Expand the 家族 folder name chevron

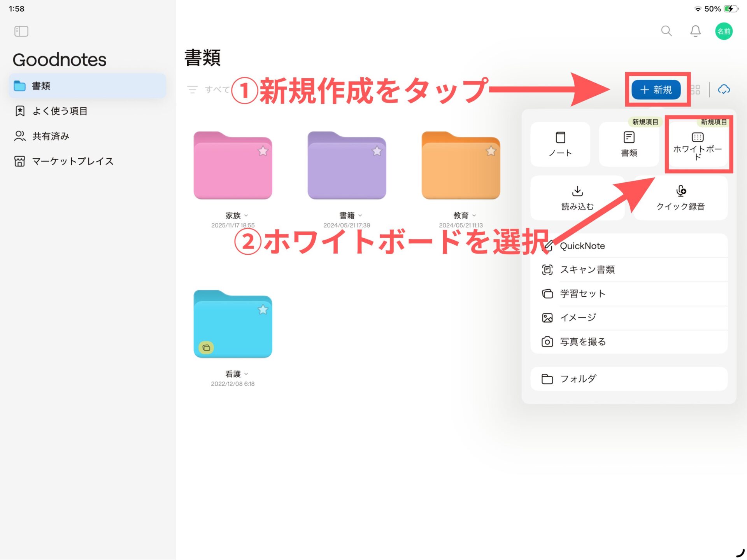246,215
